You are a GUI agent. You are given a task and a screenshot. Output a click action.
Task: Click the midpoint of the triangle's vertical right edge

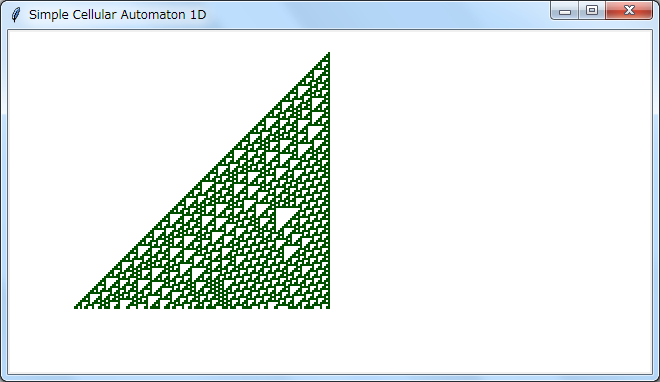(328, 180)
